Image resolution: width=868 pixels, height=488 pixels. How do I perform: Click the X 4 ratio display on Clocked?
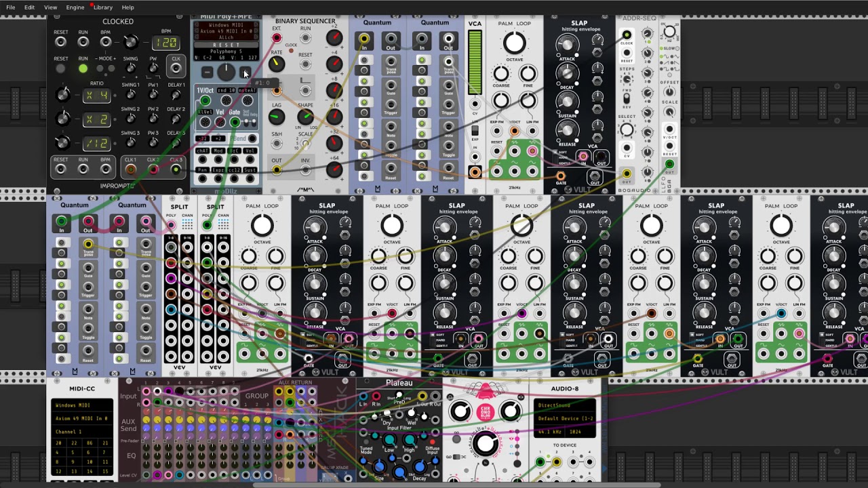click(x=96, y=96)
